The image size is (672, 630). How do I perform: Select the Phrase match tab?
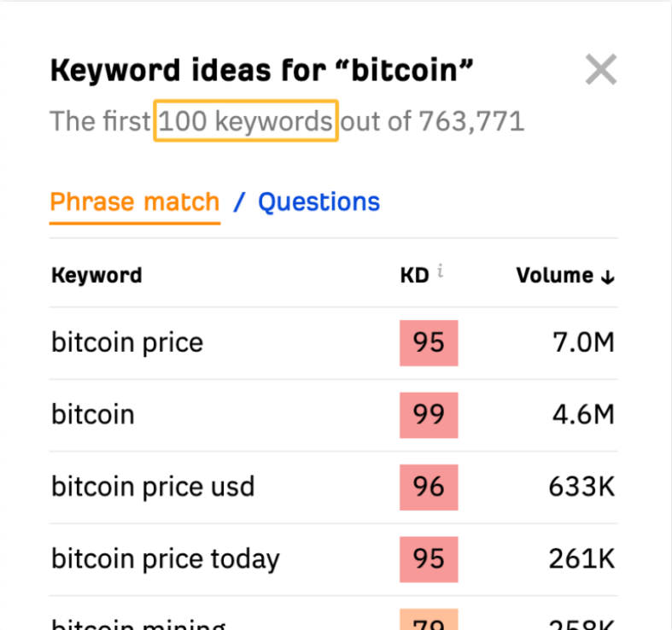tap(135, 202)
